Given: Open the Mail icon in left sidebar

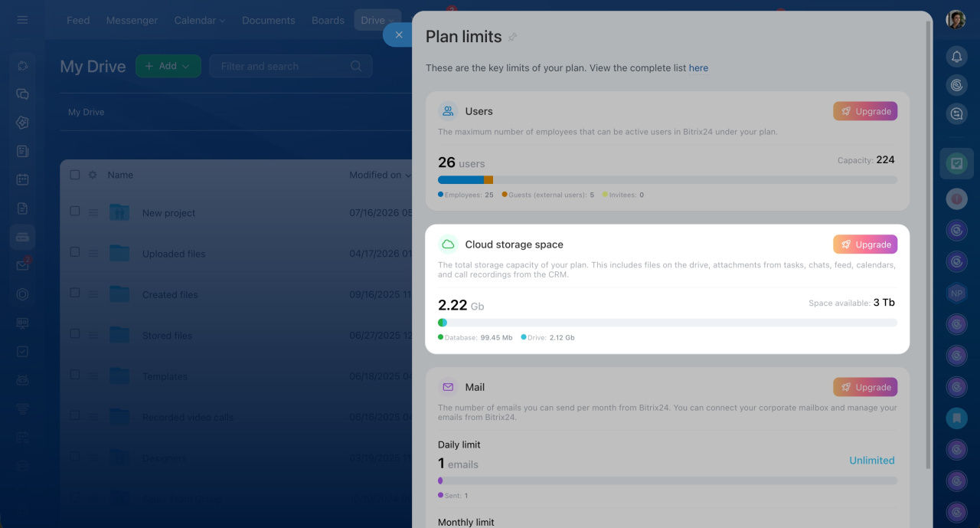Looking at the screenshot, I should coord(22,265).
